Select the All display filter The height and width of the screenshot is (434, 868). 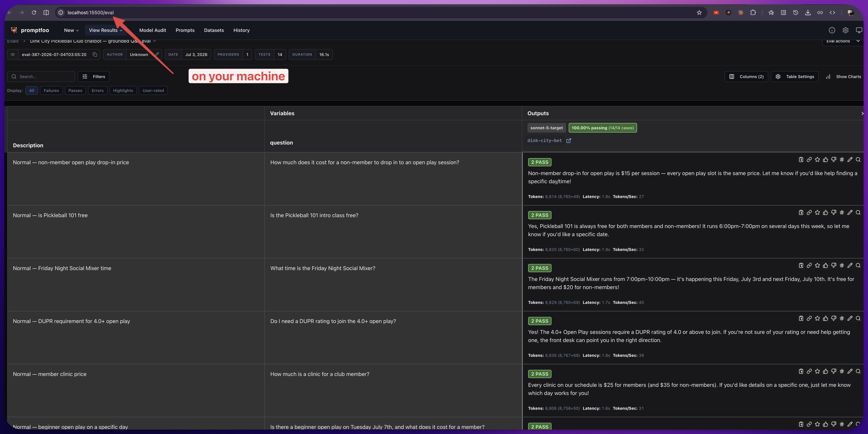pyautogui.click(x=32, y=91)
